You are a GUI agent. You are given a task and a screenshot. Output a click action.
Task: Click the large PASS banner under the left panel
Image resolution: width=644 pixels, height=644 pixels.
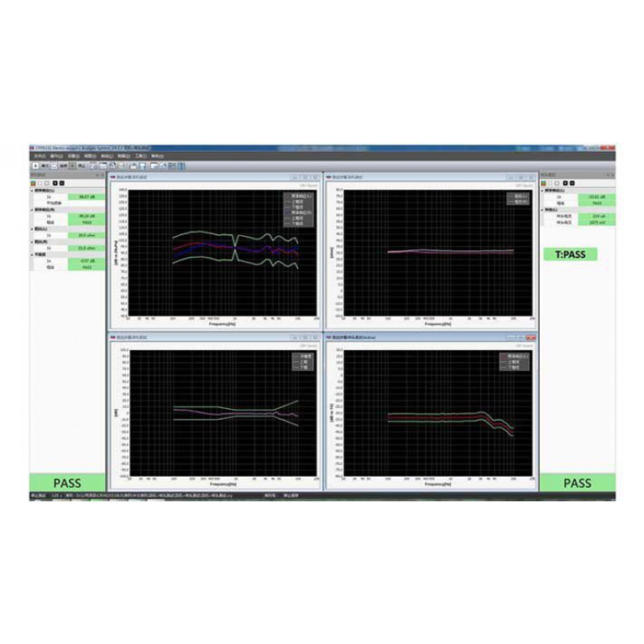click(x=67, y=483)
